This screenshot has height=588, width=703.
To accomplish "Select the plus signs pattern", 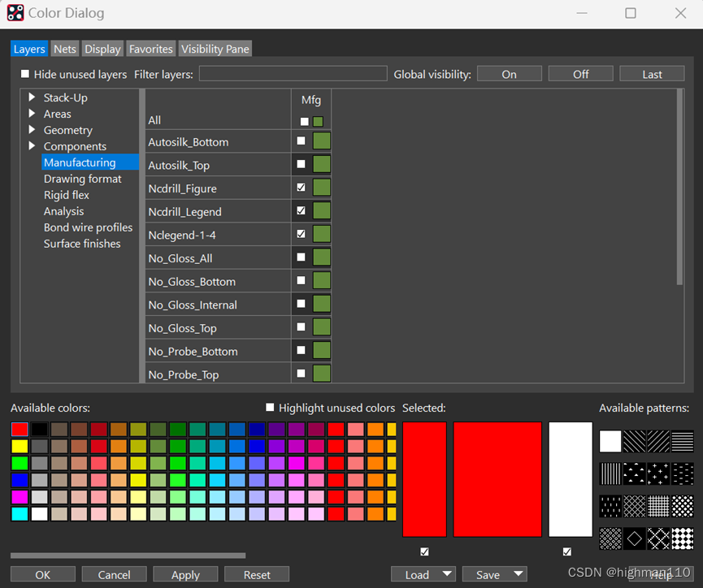I will click(658, 473).
